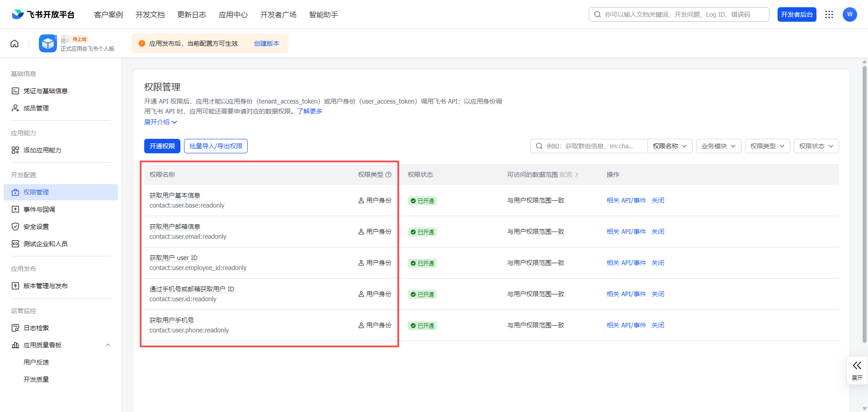Viewport: 868px width, 412px height.
Task: Click the user avatar icon
Action: [x=849, y=14]
